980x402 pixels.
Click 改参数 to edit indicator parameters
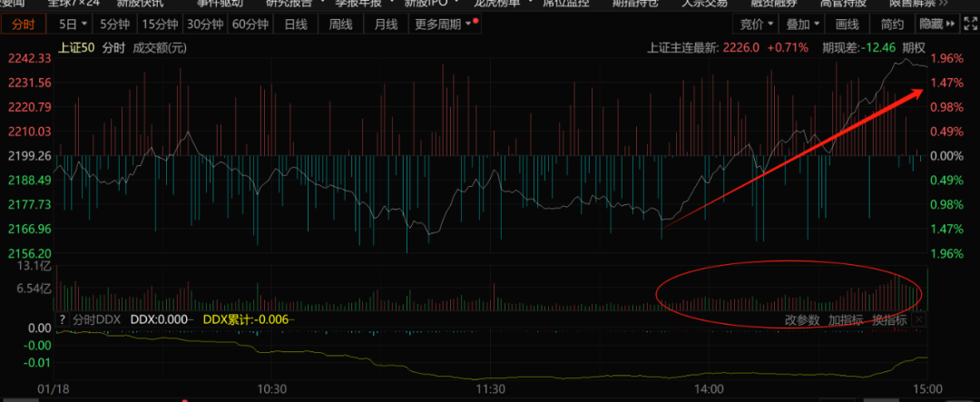[802, 320]
